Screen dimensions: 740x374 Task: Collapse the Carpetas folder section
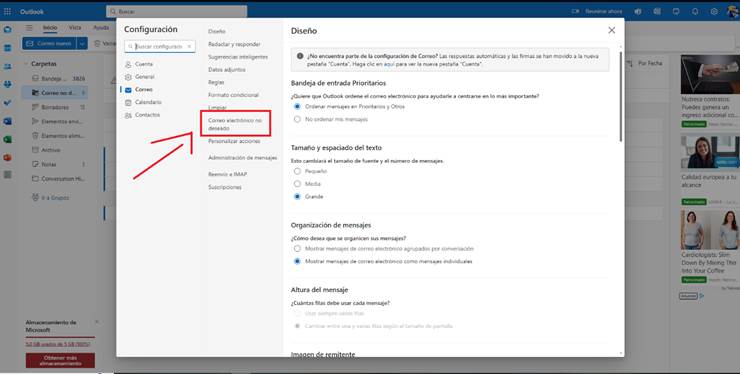tap(26, 64)
